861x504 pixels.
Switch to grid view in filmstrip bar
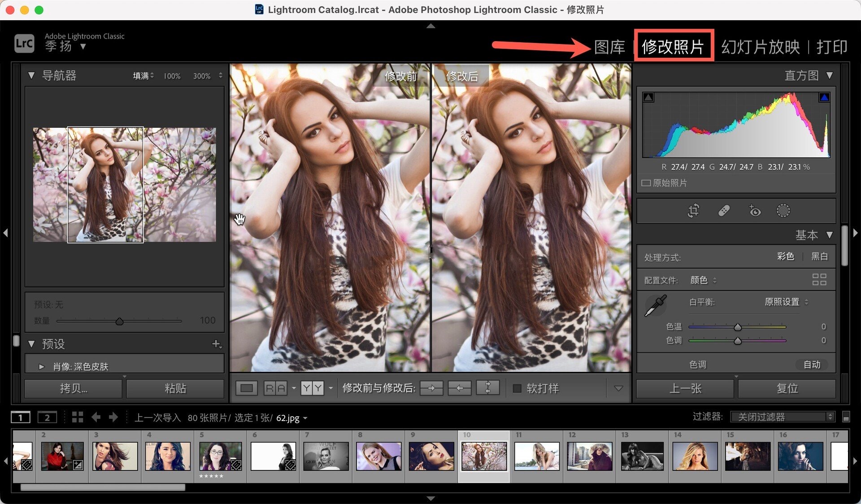point(78,417)
